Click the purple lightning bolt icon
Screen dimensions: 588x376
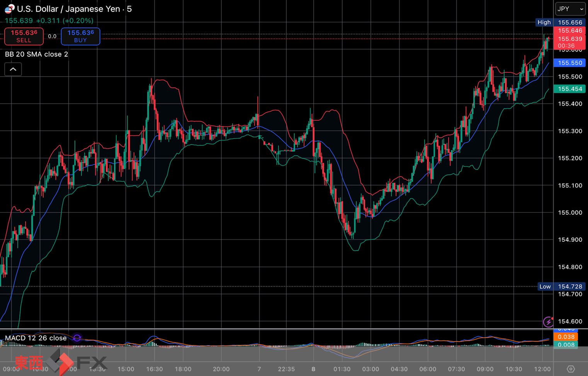548,321
